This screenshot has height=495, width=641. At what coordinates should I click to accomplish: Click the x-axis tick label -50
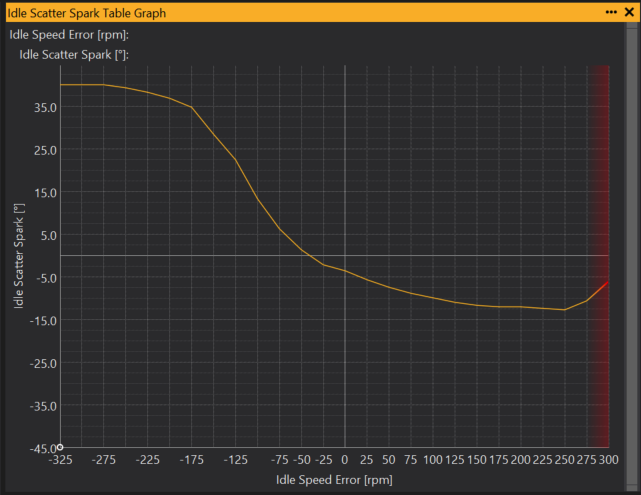(x=302, y=460)
